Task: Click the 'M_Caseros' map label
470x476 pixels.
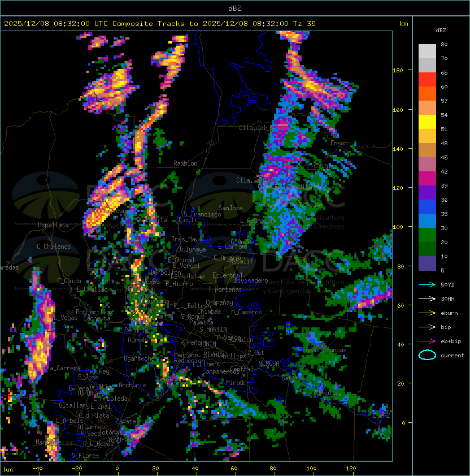Action: pyautogui.click(x=246, y=312)
